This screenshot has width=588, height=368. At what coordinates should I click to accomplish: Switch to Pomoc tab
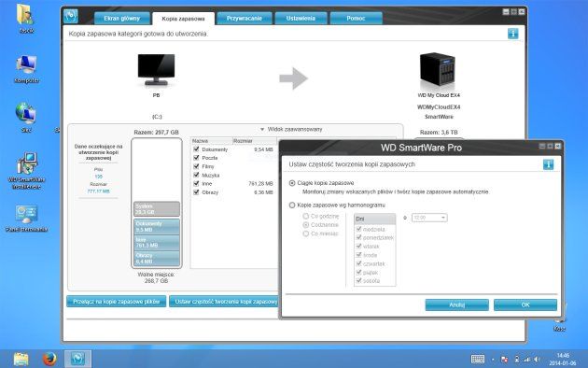pos(356,18)
